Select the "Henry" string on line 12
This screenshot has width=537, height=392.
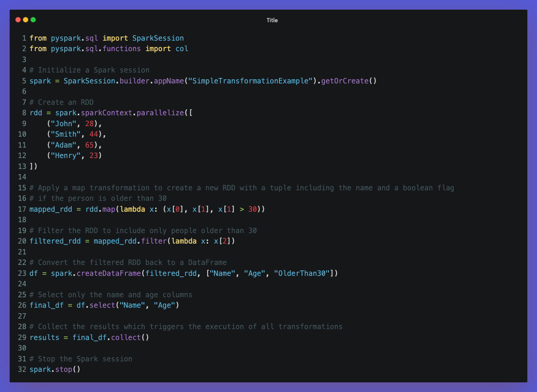point(66,156)
